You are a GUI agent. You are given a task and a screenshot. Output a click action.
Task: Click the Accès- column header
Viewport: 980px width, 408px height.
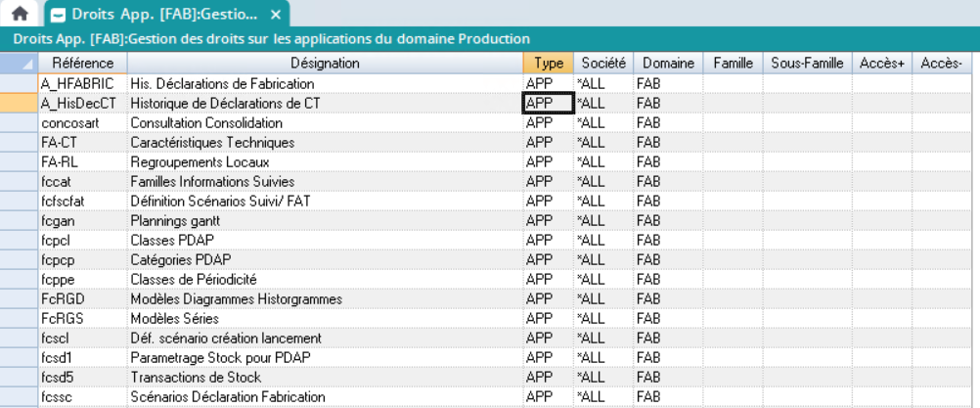pos(942,64)
